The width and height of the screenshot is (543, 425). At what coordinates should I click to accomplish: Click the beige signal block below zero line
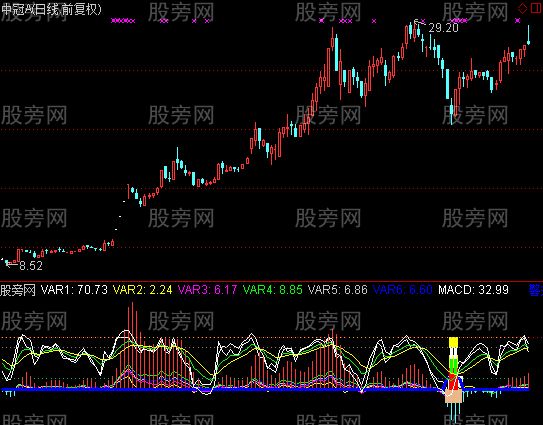pyautogui.click(x=454, y=397)
